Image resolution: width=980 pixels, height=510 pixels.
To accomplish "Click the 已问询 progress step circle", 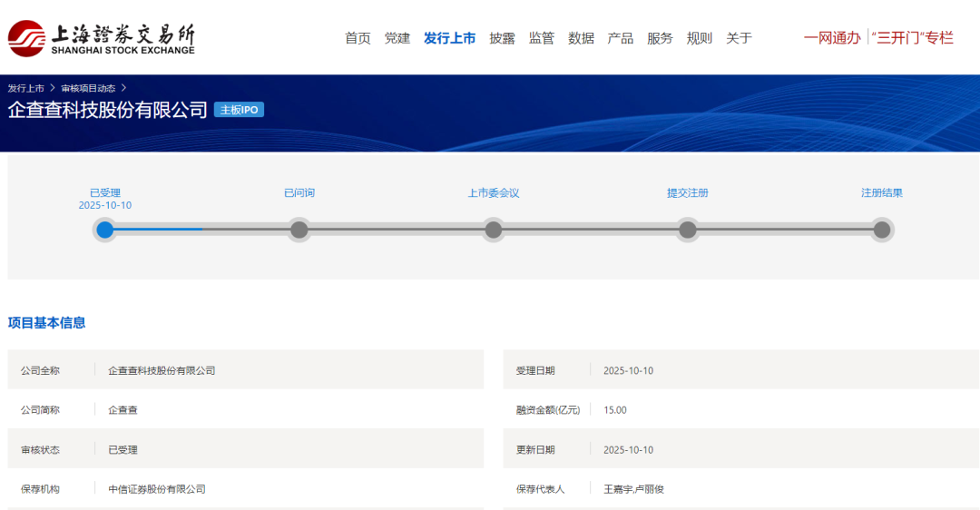I will click(299, 230).
